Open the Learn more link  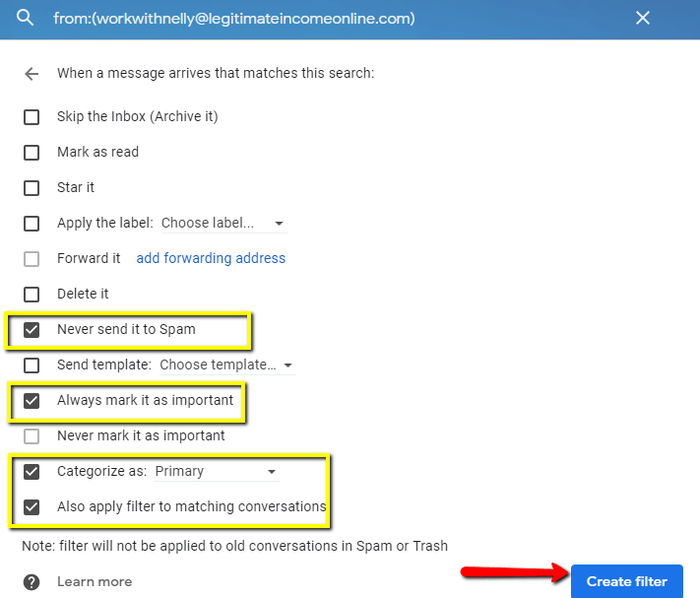click(95, 581)
